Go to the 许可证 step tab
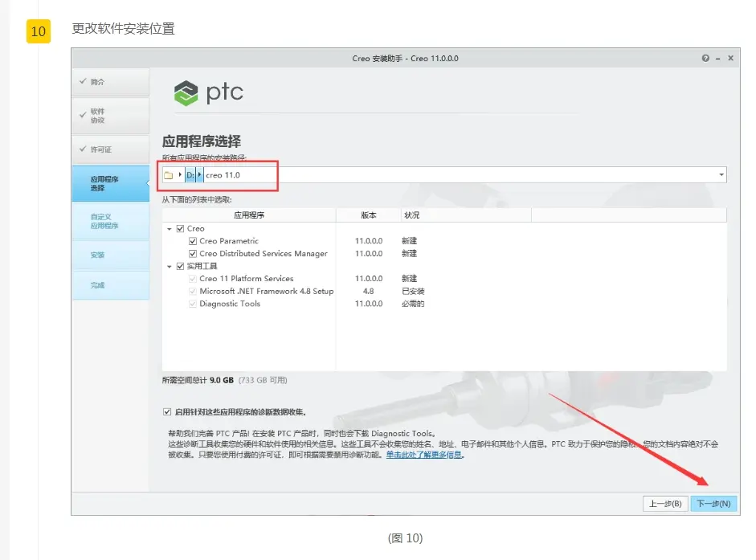Screen dimensions: 756x560 [x=110, y=149]
